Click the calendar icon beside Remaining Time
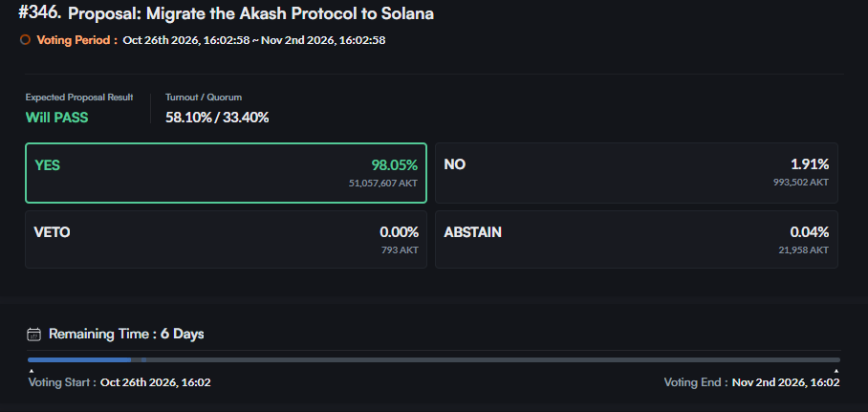This screenshot has height=412, width=868. [x=33, y=334]
